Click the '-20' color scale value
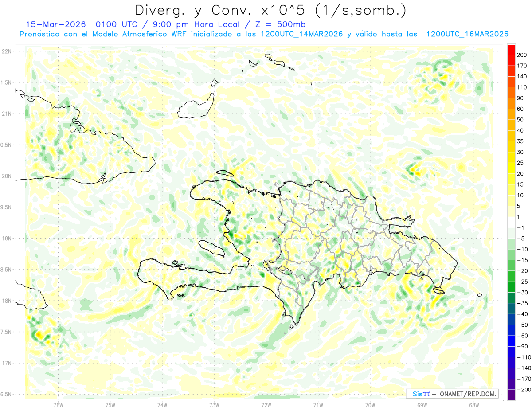 (x=523, y=271)
